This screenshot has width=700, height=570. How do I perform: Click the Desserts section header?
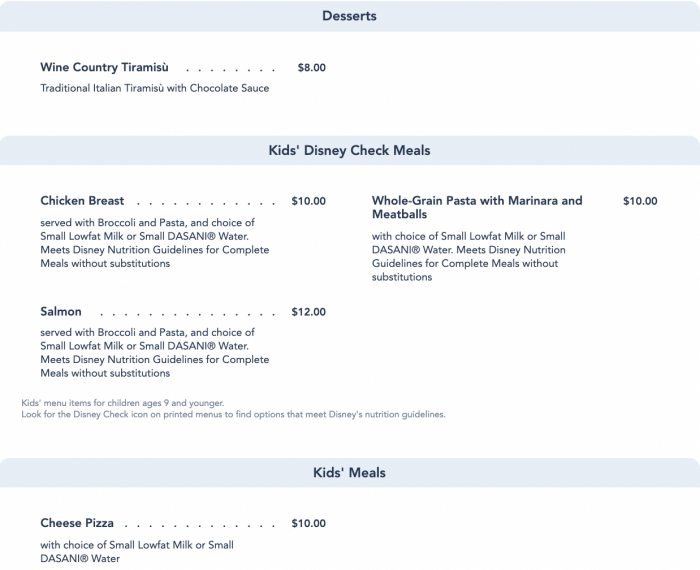coord(350,16)
